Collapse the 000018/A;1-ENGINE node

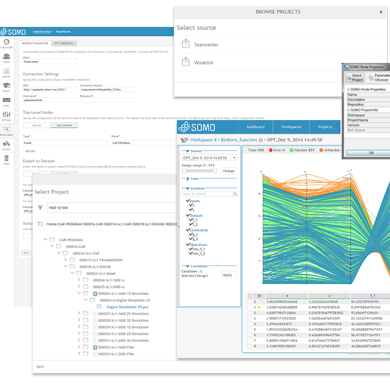(x=65, y=266)
